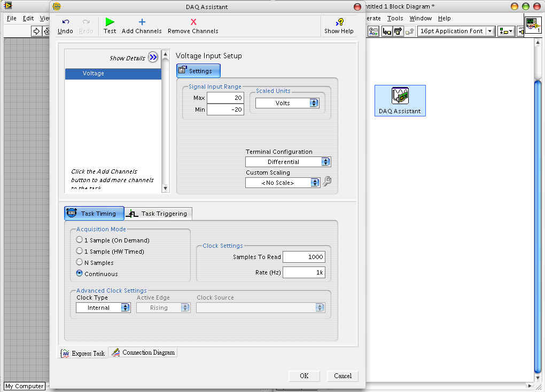Click Samples To Read field

[x=304, y=257]
